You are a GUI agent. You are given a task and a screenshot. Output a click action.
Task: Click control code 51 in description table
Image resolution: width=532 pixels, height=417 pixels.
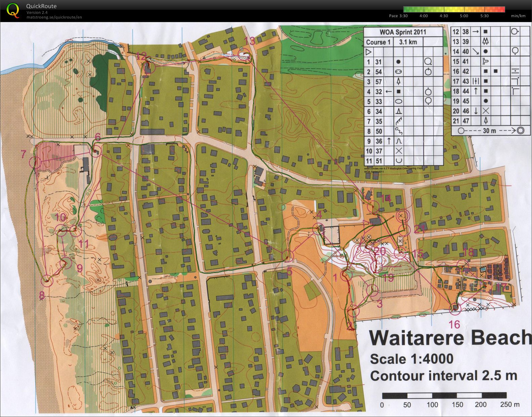tap(378, 161)
